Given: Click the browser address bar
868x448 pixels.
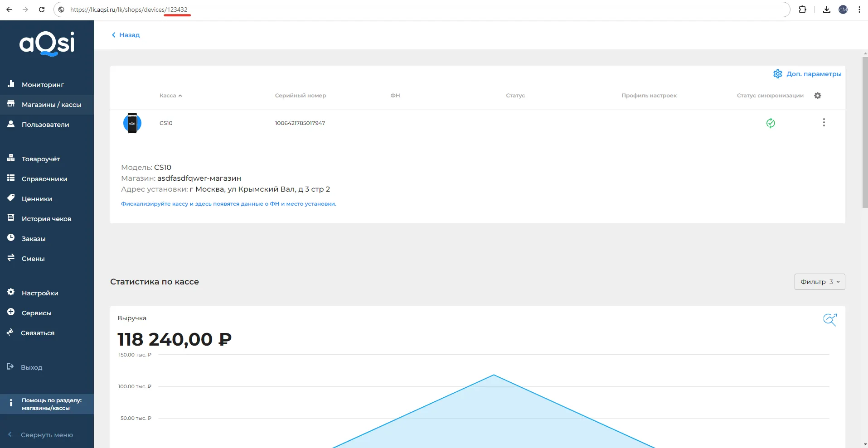Looking at the screenshot, I should [408, 10].
